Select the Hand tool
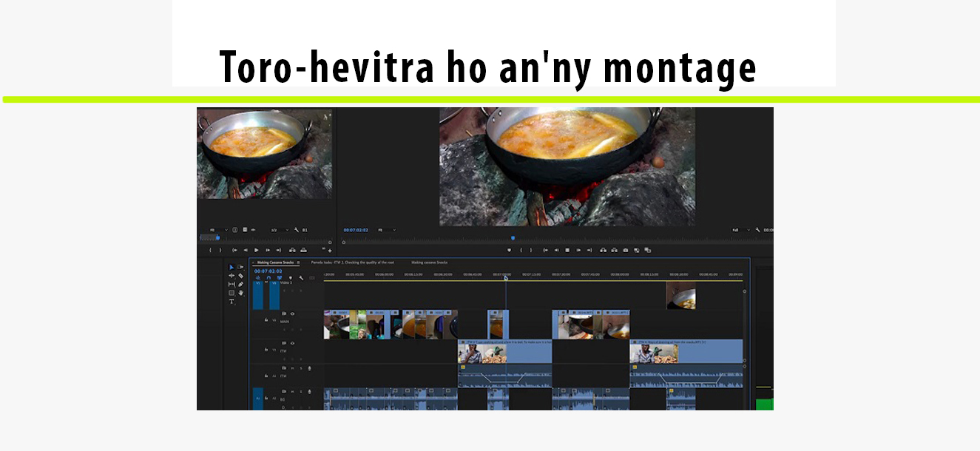The height and width of the screenshot is (451, 980). tap(241, 293)
